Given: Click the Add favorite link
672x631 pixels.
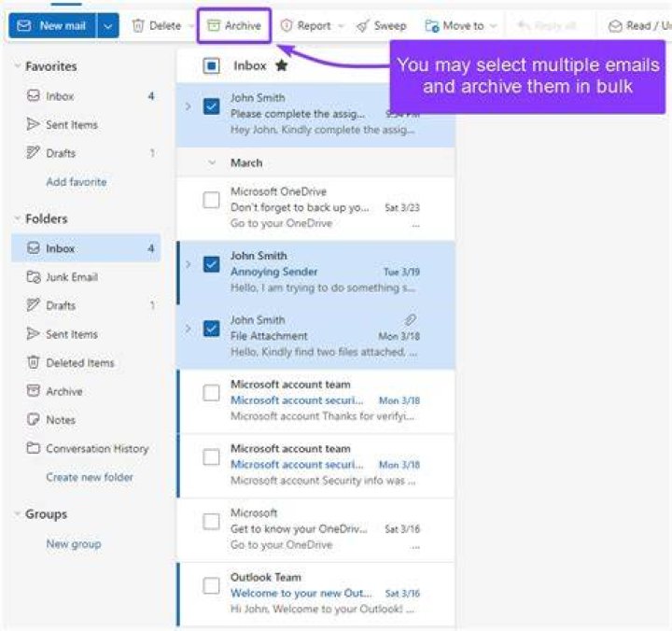Looking at the screenshot, I should click(77, 182).
